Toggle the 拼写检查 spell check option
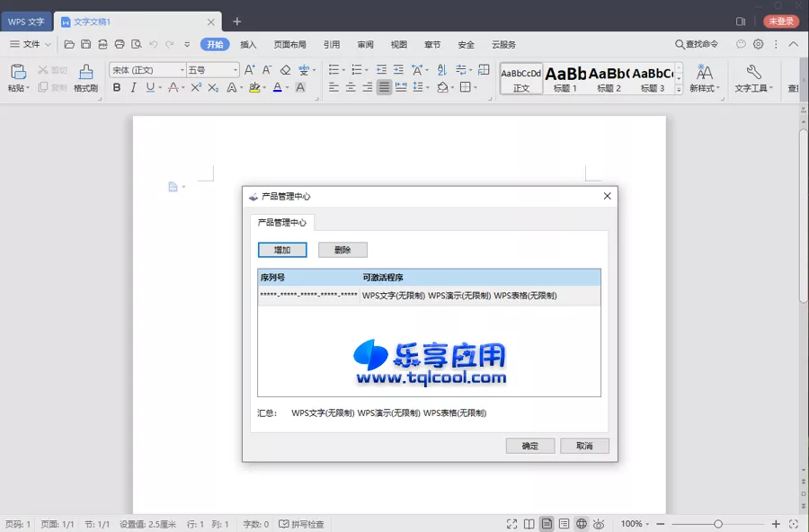The width and height of the screenshot is (809, 532). point(302,523)
